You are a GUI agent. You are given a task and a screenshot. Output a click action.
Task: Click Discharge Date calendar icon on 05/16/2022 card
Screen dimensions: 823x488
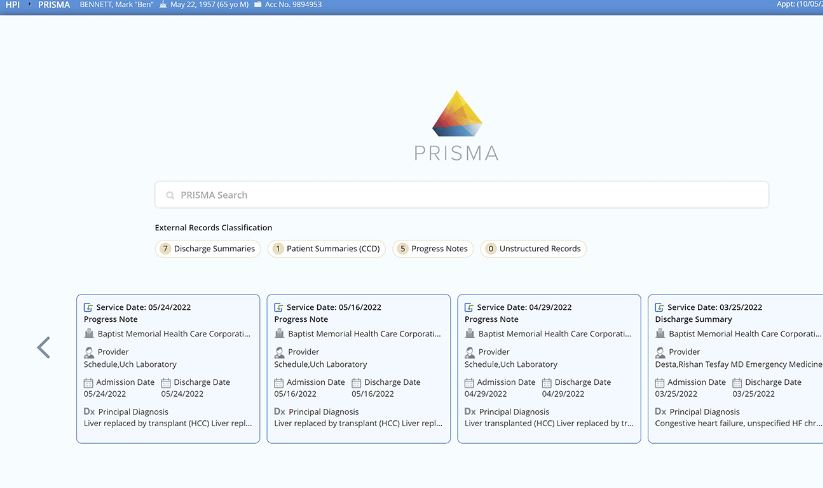356,383
